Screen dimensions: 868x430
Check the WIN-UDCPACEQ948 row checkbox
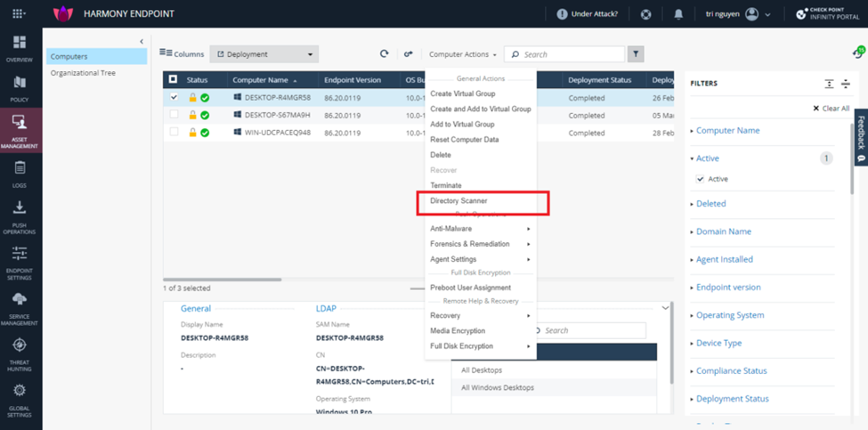[x=174, y=133]
